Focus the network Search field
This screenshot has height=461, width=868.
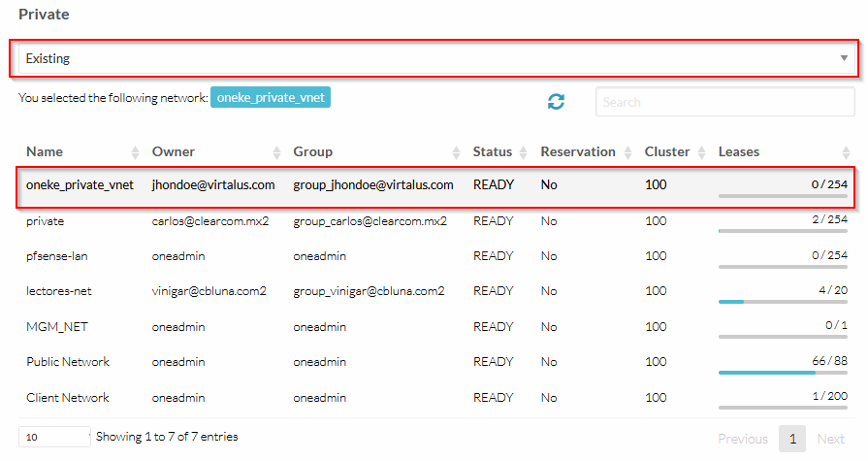pyautogui.click(x=724, y=102)
